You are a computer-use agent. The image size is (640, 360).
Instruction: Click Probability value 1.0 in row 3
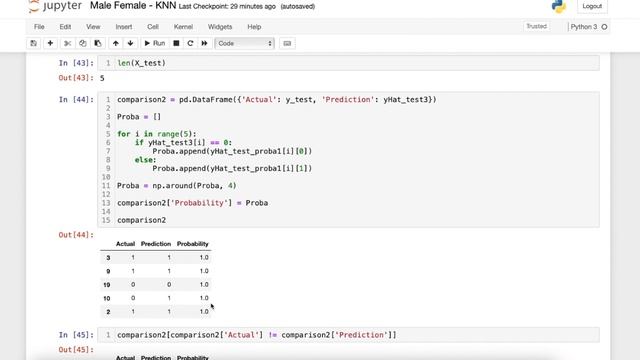click(x=204, y=257)
